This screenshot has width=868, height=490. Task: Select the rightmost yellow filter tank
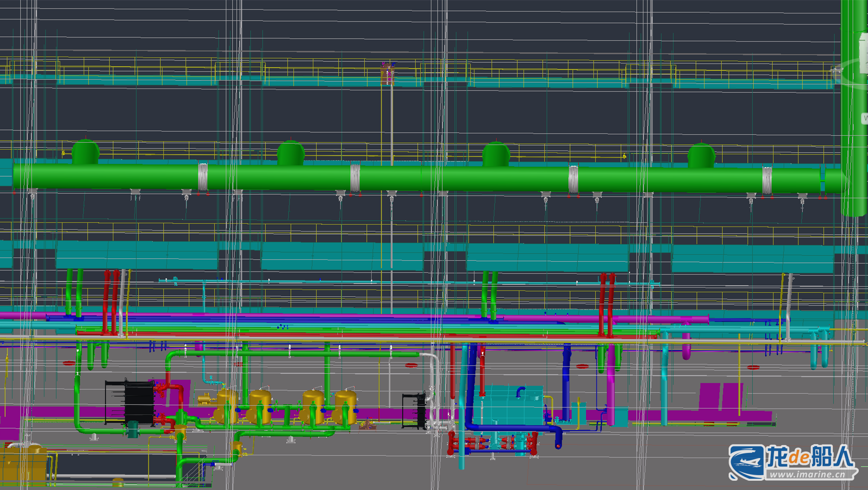coord(345,407)
